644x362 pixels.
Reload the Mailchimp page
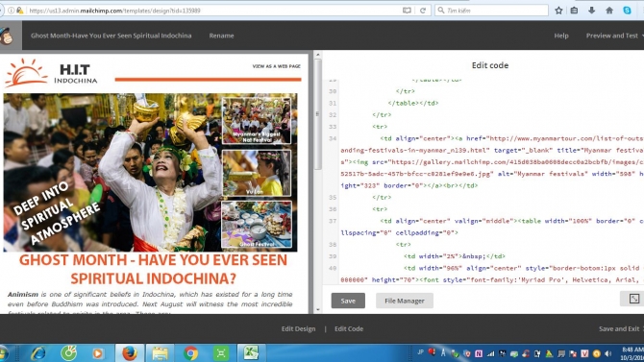423,11
